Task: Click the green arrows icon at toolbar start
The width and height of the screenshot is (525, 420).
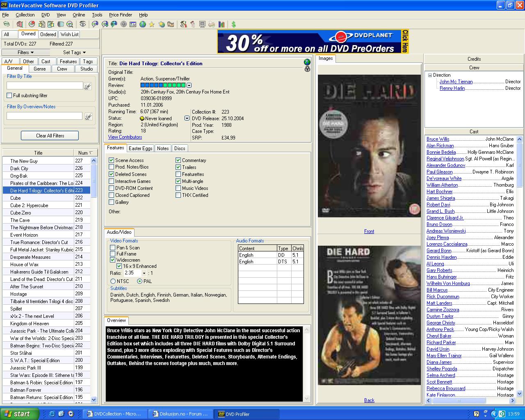Action: coord(7,24)
